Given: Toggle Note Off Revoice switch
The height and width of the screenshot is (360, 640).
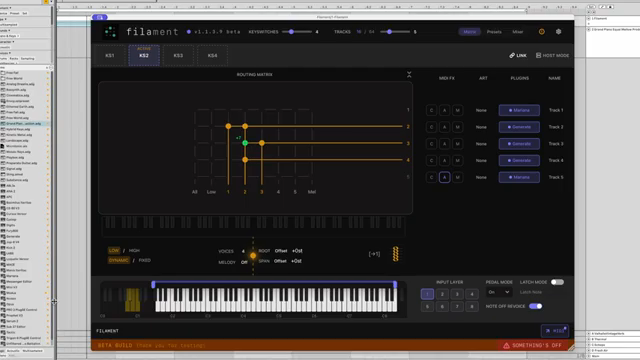Looking at the screenshot, I should [536, 306].
